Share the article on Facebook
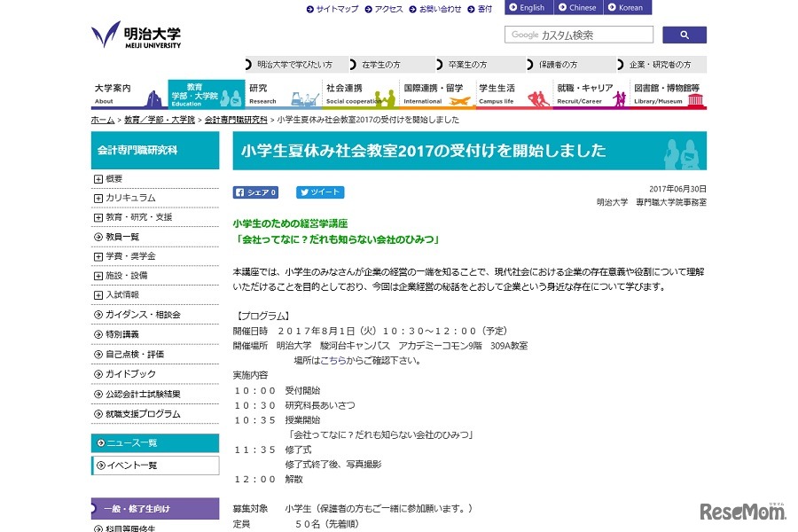This screenshot has height=532, width=798. [255, 192]
